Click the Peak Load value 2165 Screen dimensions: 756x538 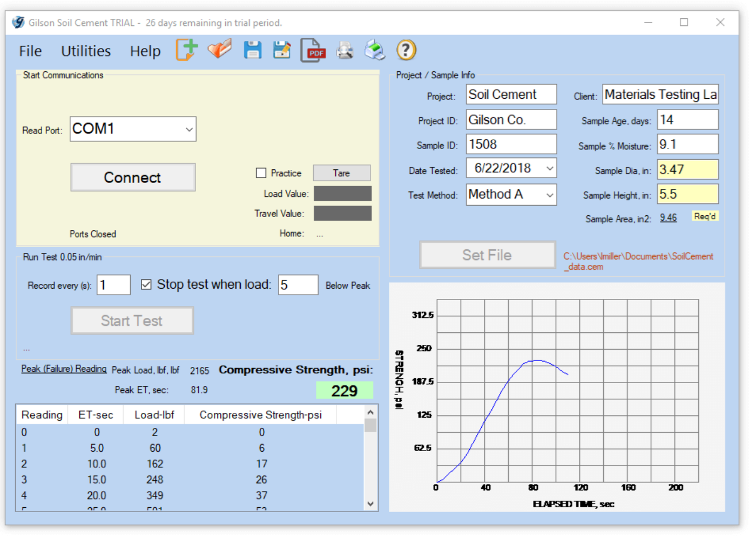pos(199,371)
